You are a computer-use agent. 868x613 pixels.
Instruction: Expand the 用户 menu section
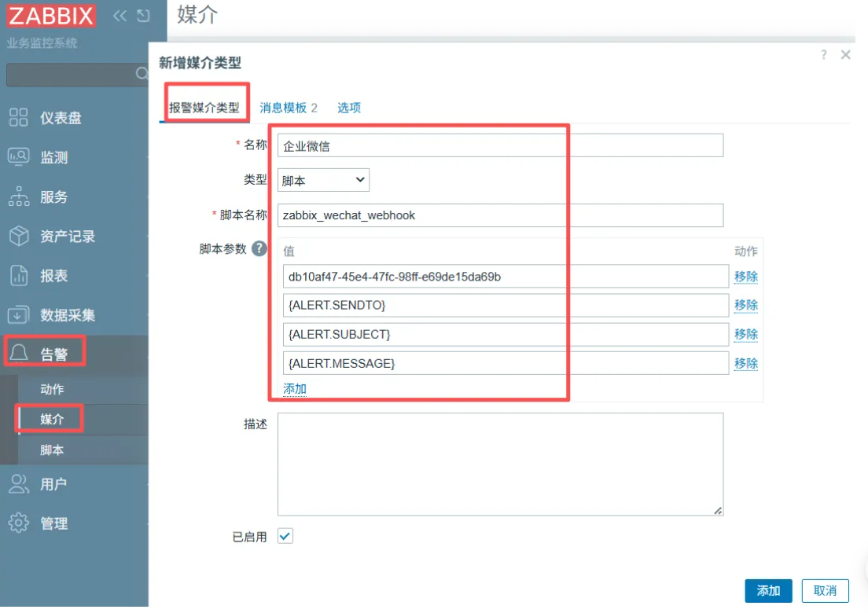pos(53,484)
